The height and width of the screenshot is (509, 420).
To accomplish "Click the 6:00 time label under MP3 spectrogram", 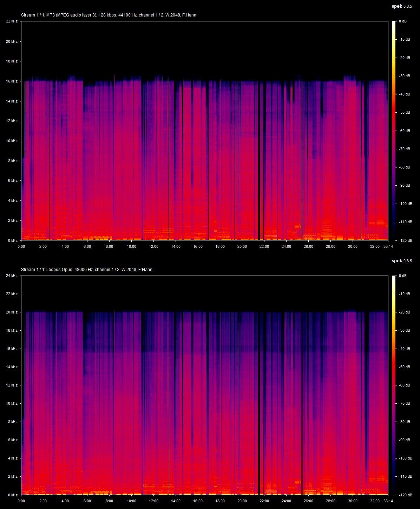I will 87,246.
